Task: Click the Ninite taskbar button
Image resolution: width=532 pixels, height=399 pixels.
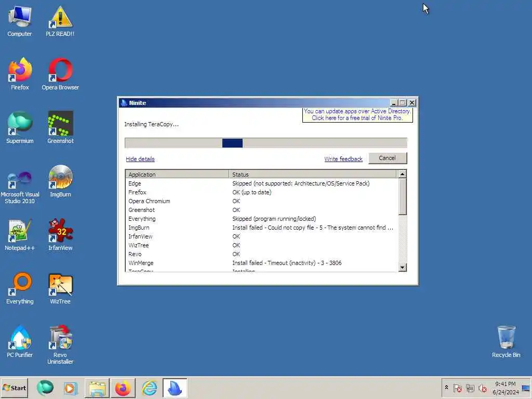Action: (x=175, y=388)
